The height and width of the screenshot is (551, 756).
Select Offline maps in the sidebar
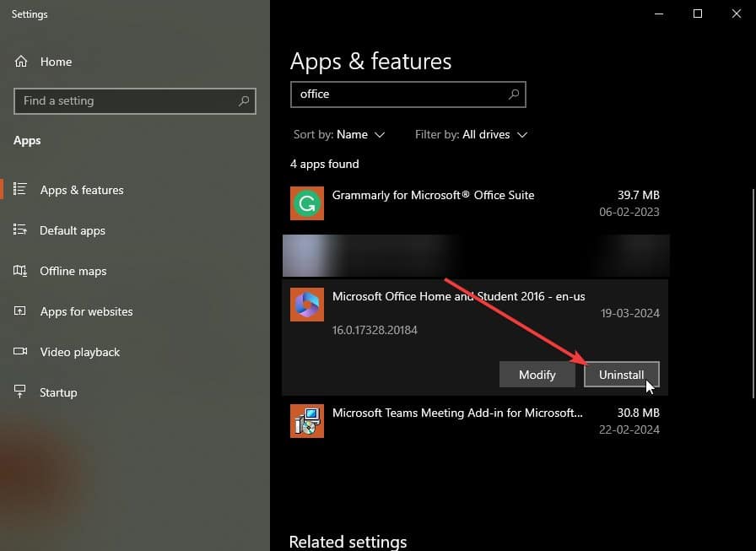[x=73, y=271]
